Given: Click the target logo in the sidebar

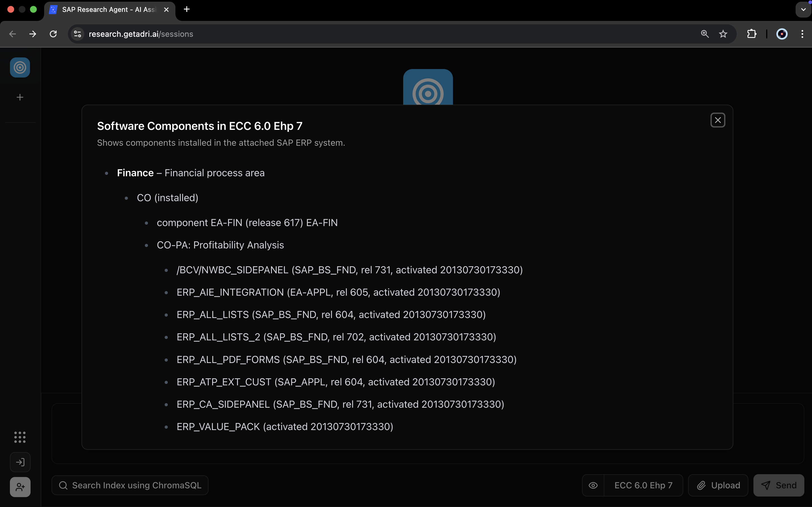Looking at the screenshot, I should [x=20, y=67].
